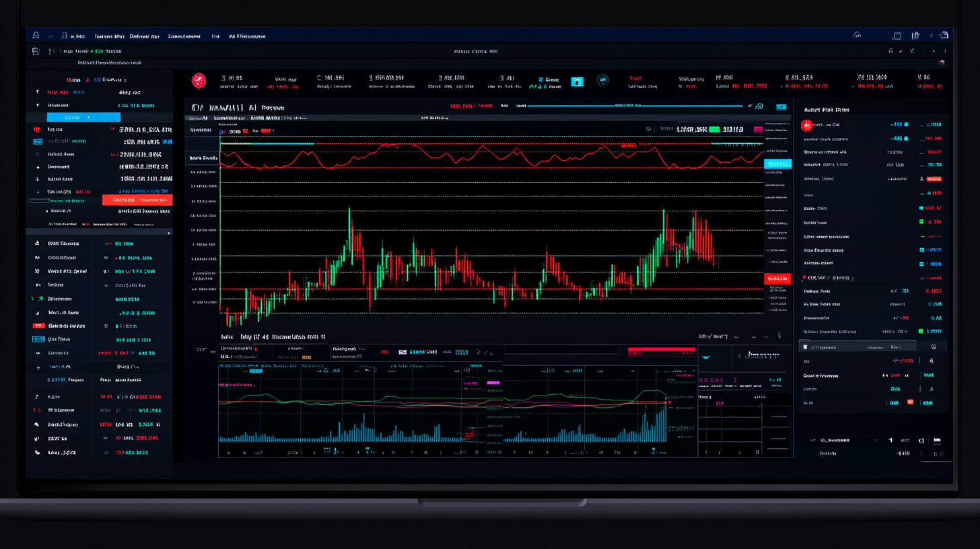Click the red circular logo icon above the chart
Viewport: 980px width, 549px height.
pos(200,81)
